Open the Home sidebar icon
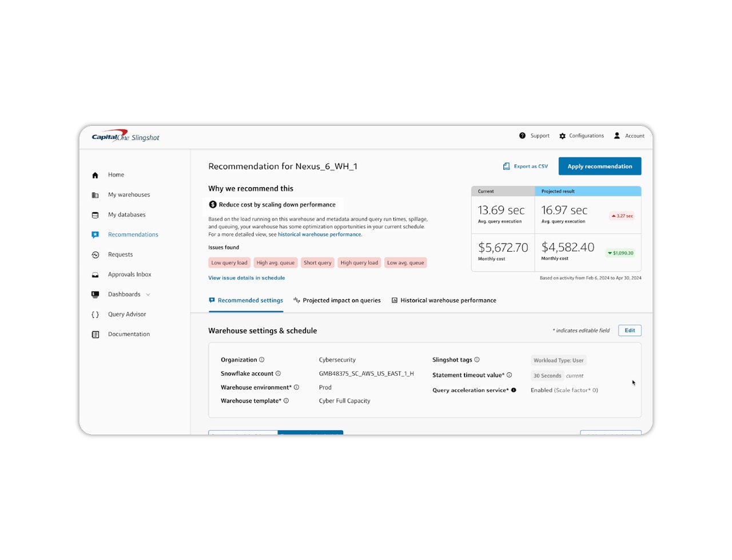This screenshot has width=732, height=560. (95, 174)
